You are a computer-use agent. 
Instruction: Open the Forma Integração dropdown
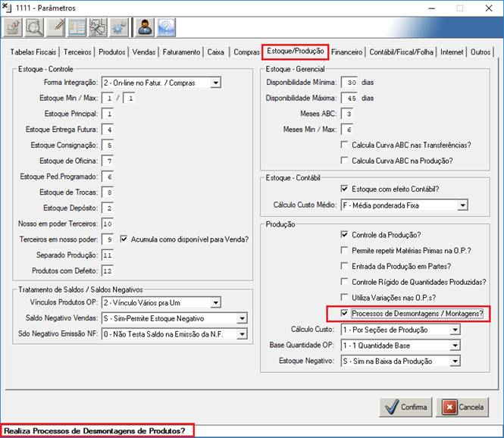pos(216,83)
